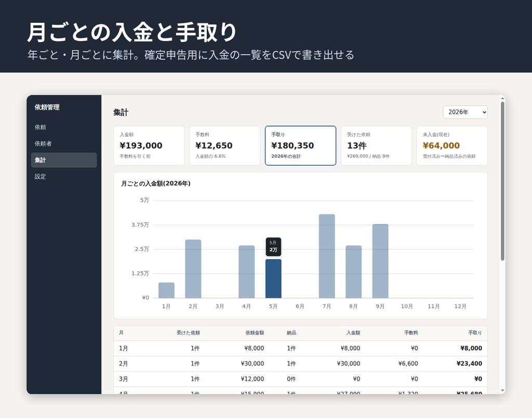Select the 未入金 ¥64,000 card

[451, 146]
